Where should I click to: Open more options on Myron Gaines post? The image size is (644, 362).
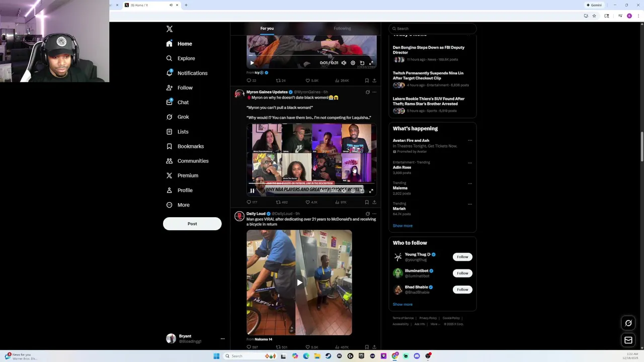pyautogui.click(x=374, y=92)
